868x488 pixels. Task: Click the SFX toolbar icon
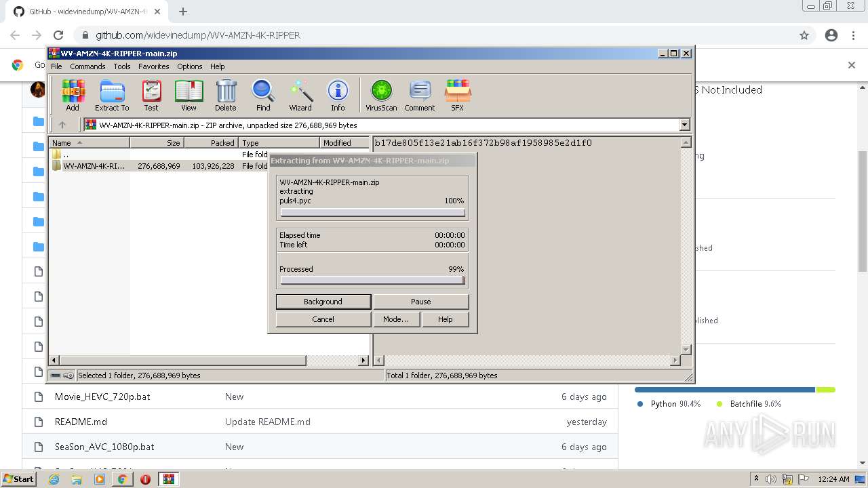(458, 95)
